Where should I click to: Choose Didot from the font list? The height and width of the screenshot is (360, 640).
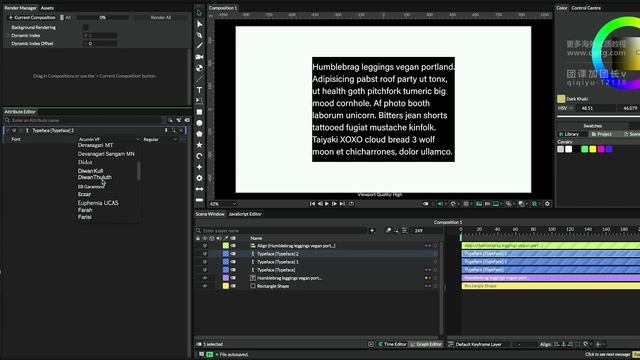click(85, 162)
